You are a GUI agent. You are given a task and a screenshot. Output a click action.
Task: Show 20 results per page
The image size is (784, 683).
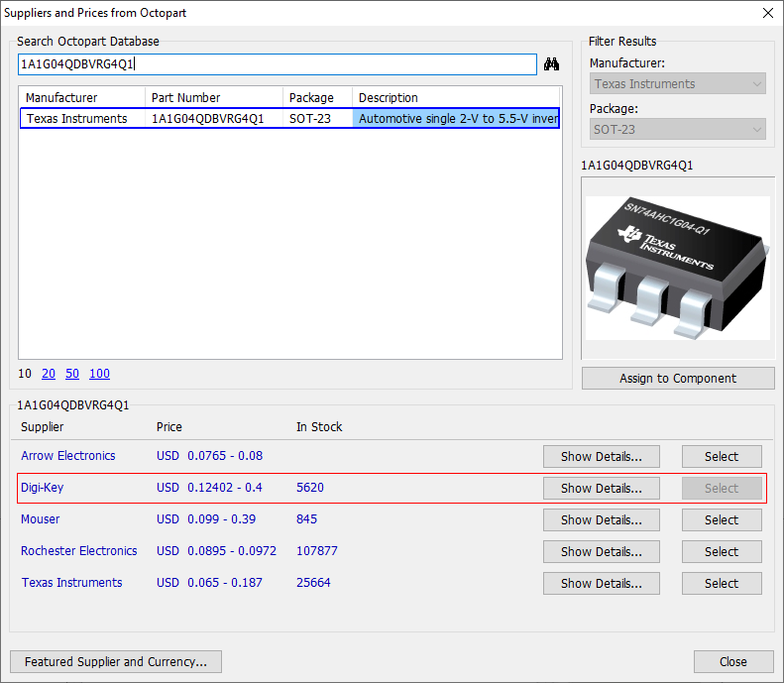(x=49, y=374)
